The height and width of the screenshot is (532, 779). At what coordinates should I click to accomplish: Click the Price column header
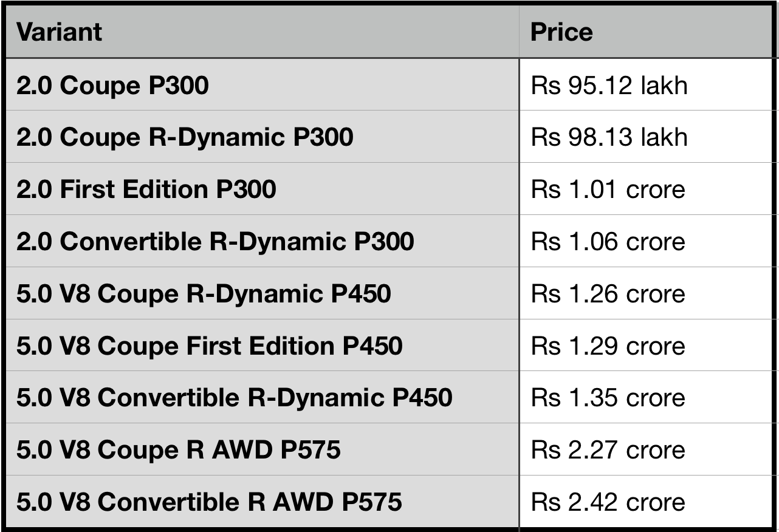tap(561, 32)
